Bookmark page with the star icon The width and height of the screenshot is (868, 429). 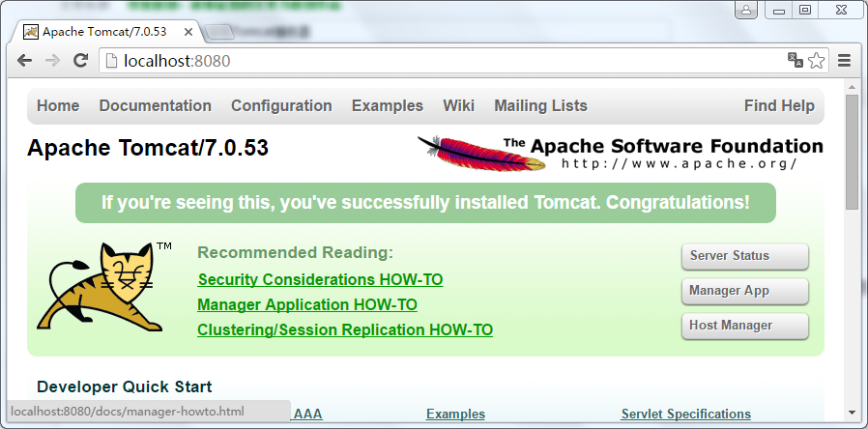(x=817, y=60)
